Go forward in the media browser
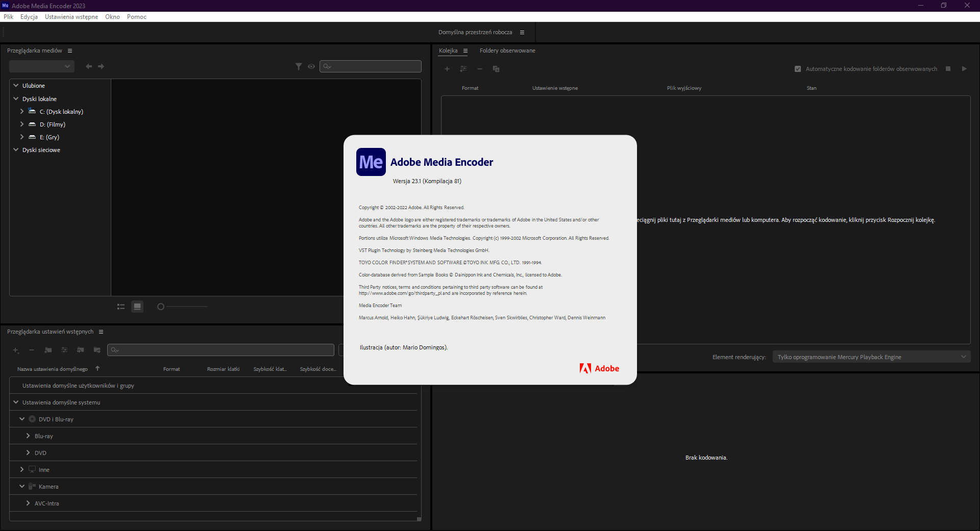980x531 pixels. click(x=101, y=66)
